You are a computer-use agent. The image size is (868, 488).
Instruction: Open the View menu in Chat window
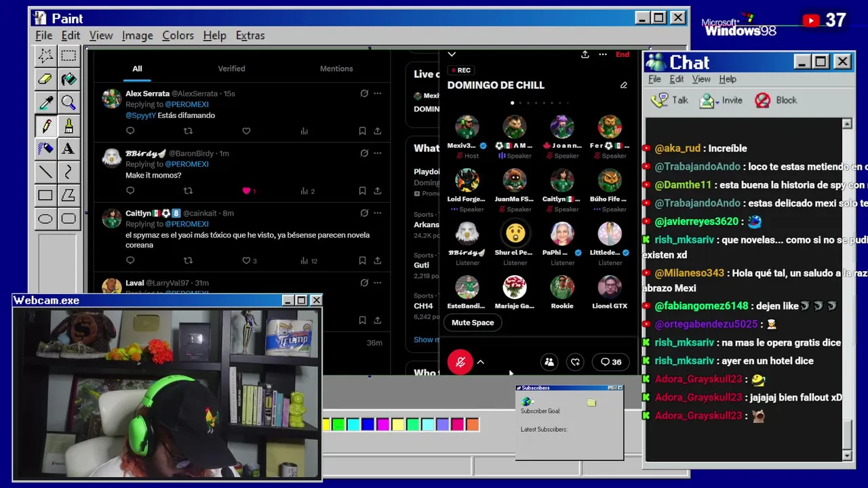[x=701, y=79]
